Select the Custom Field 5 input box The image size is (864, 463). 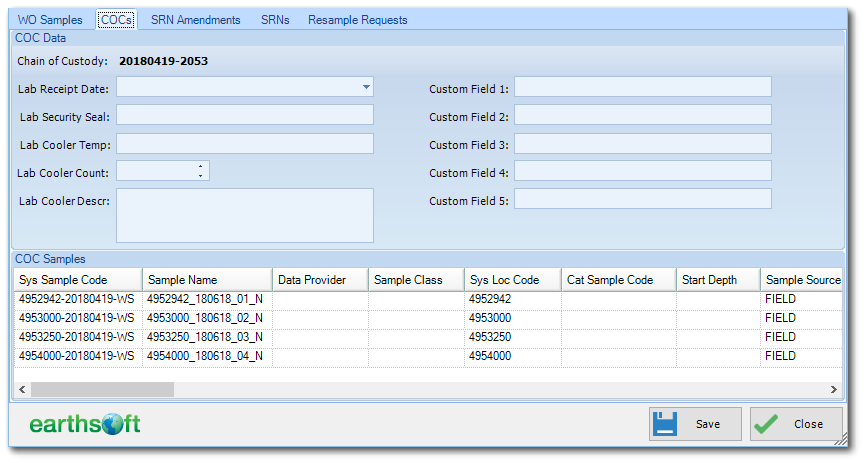(642, 200)
